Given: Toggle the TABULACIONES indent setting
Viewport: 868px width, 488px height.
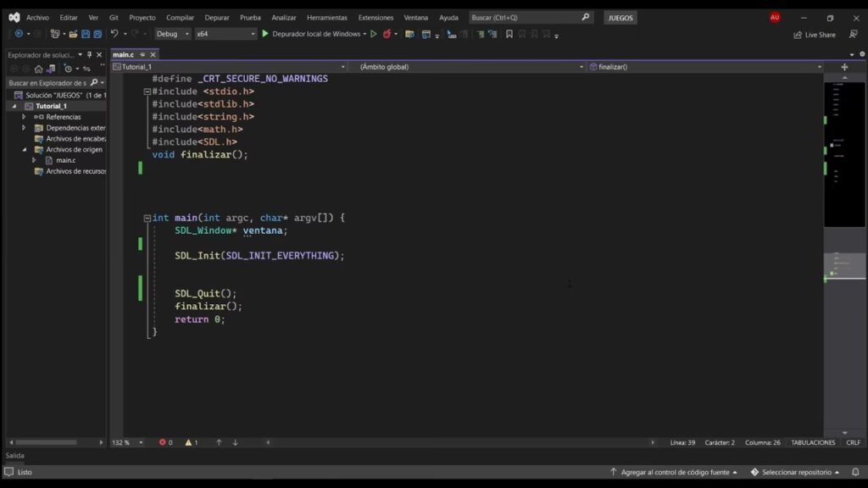Looking at the screenshot, I should click(813, 442).
